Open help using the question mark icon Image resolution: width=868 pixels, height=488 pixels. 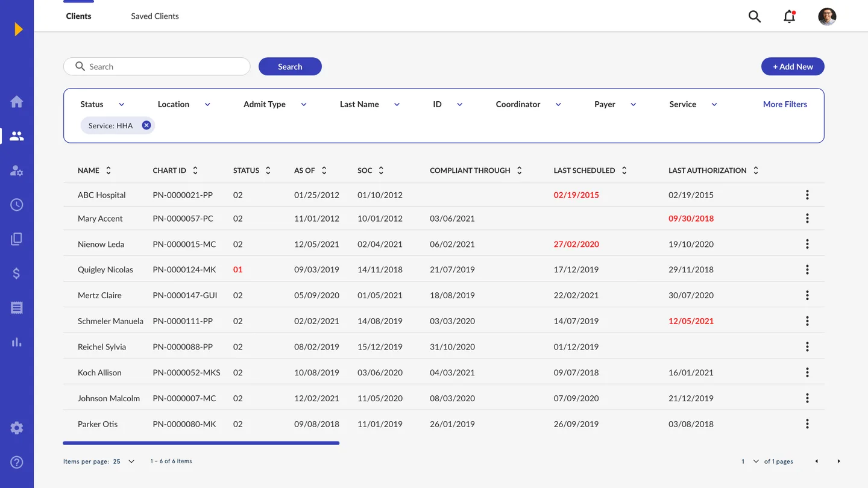16,462
